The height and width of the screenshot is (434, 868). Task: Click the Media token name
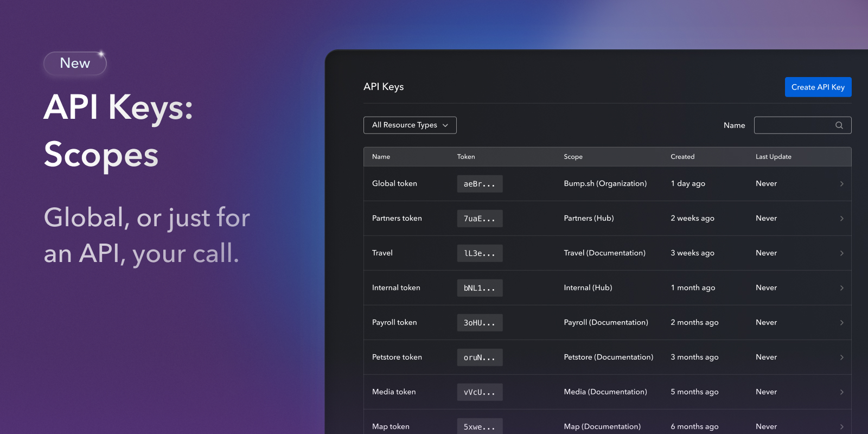(x=394, y=392)
